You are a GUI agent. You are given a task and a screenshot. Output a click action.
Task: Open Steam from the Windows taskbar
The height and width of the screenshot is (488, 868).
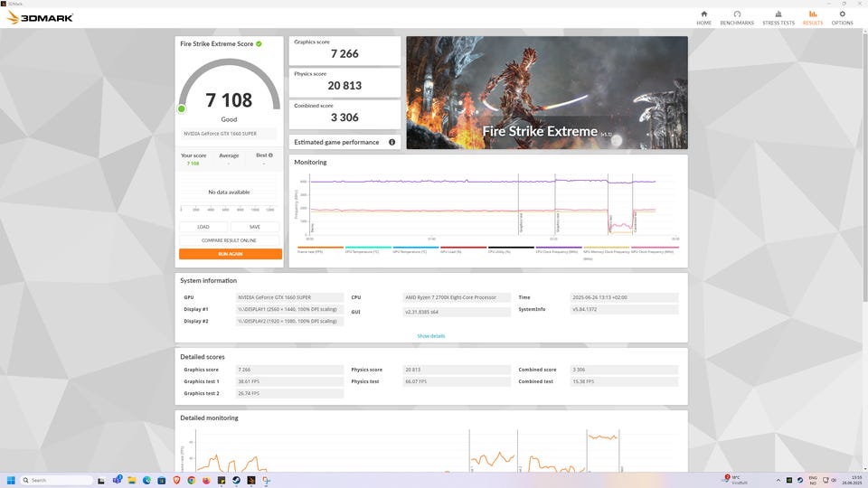[237, 480]
